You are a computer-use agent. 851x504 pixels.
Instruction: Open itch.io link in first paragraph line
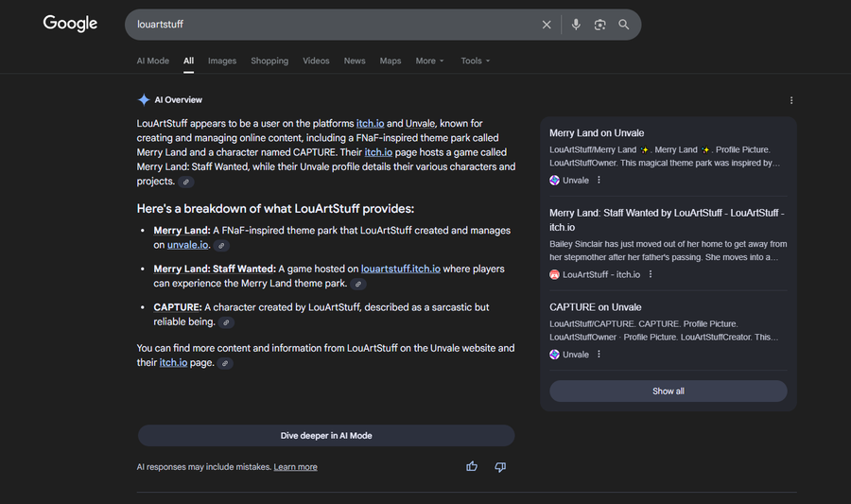370,124
